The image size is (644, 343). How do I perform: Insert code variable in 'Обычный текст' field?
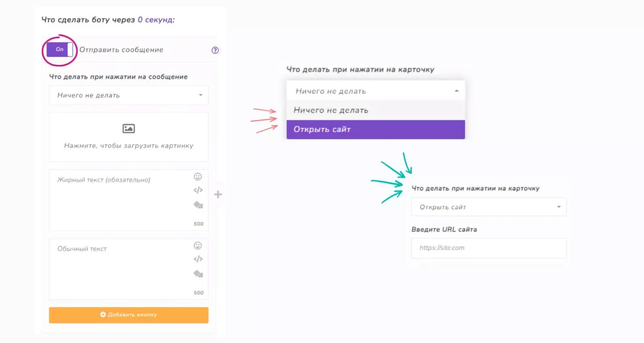click(x=198, y=259)
